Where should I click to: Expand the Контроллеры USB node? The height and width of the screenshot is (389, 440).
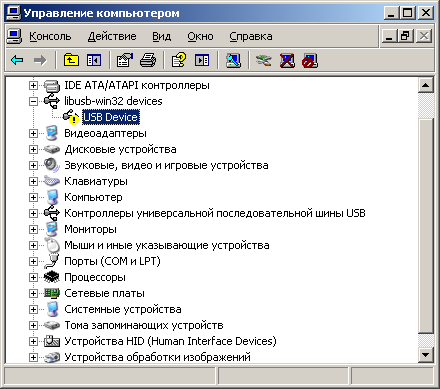tap(33, 213)
